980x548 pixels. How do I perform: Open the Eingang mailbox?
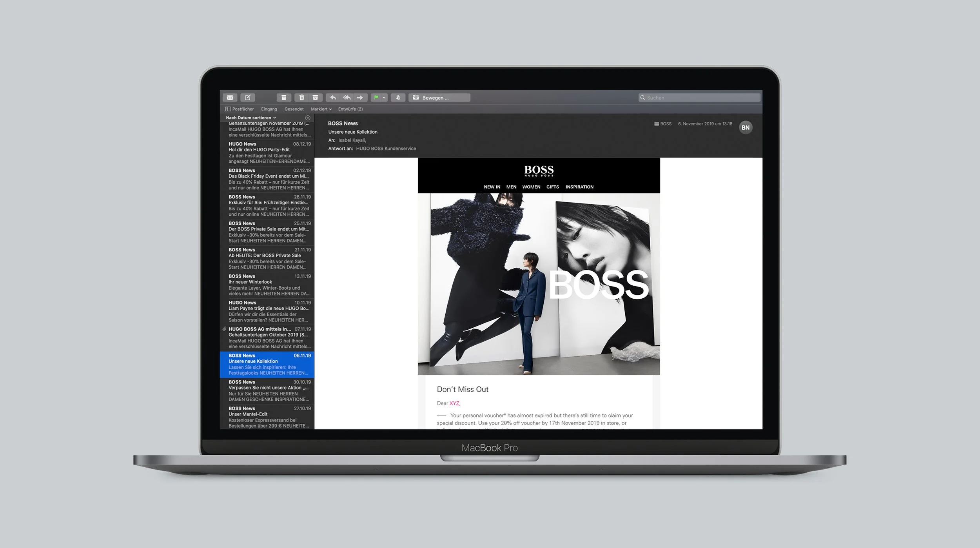(x=269, y=109)
